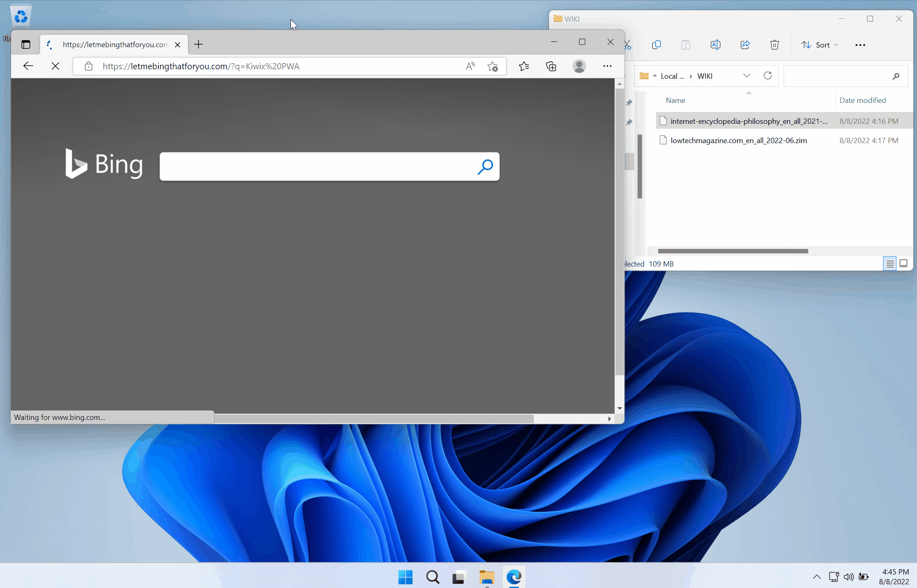Open the Sort dropdown in File Explorer

tap(819, 45)
